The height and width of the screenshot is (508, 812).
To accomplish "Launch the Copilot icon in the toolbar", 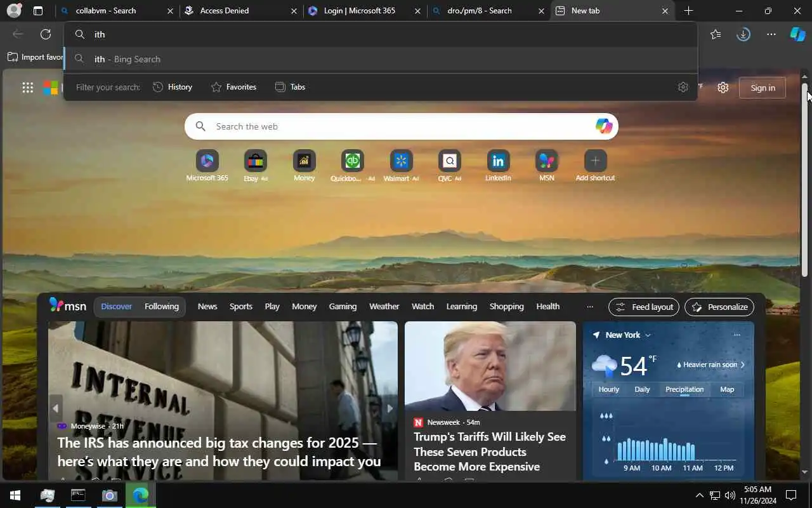I will point(797,34).
